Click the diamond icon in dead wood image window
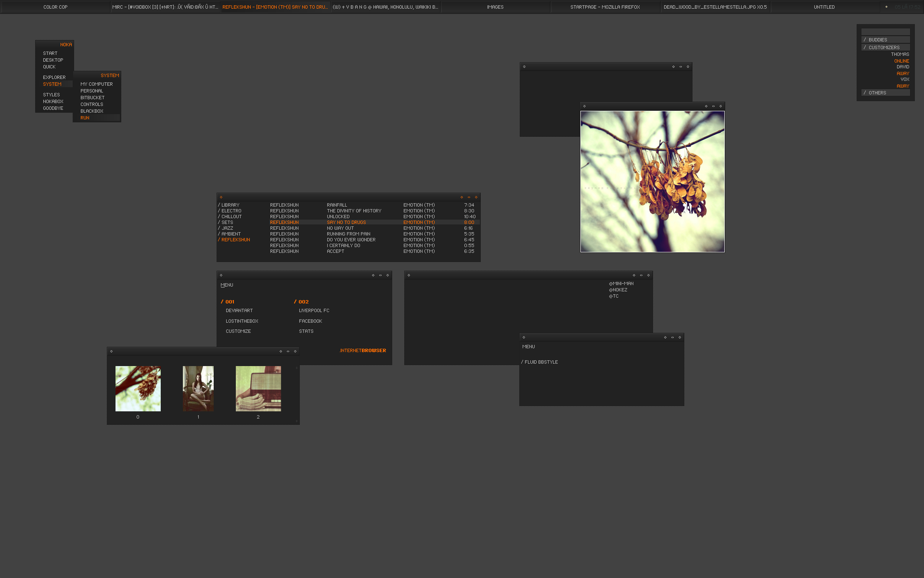The width and height of the screenshot is (924, 578). point(706,106)
